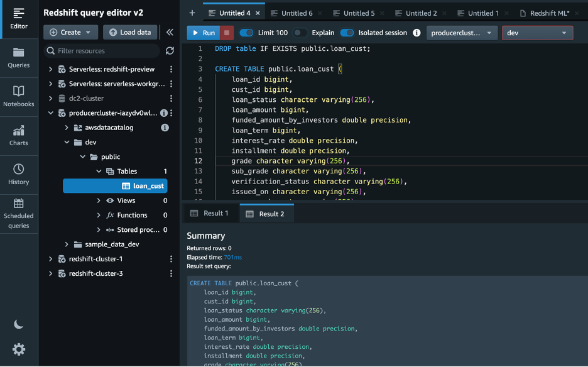Click the Filter resources search field
This screenshot has width=588, height=367.
tap(104, 51)
